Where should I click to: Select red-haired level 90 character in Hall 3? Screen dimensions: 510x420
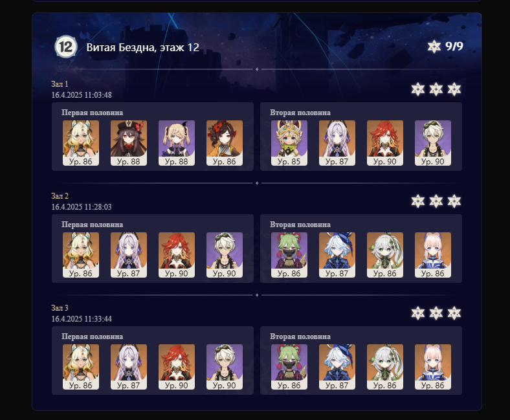177,367
